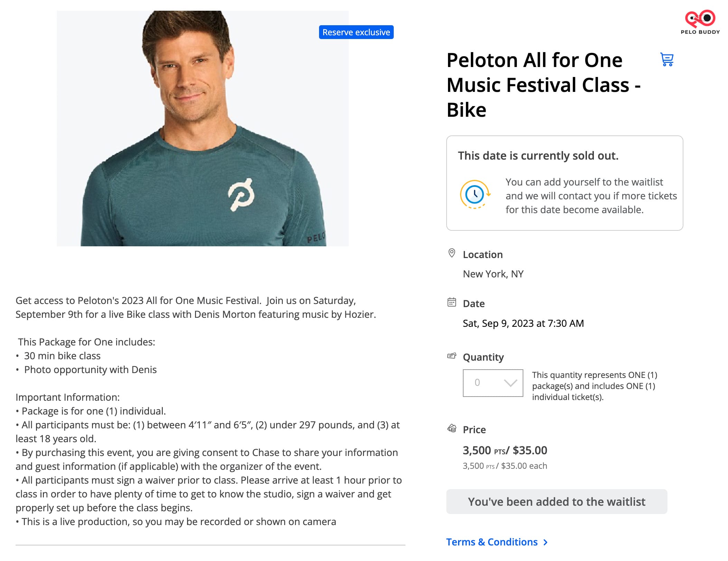Click the Reserve exclusive badge
Viewport: 728px width, 561px height.
click(356, 32)
